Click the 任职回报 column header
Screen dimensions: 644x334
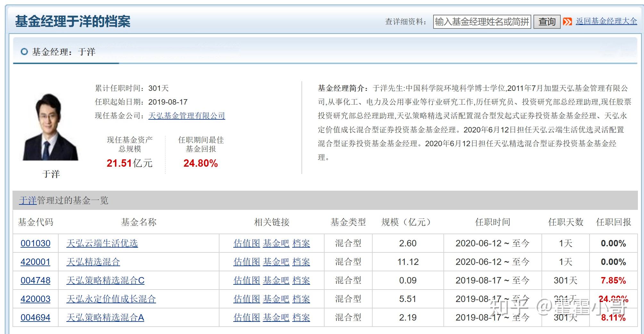(614, 222)
